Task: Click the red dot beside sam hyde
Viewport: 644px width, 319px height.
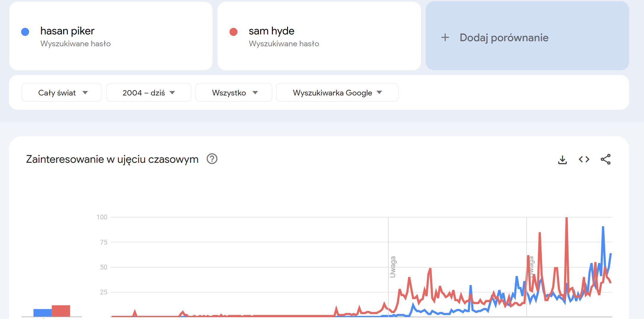Action: (x=233, y=32)
